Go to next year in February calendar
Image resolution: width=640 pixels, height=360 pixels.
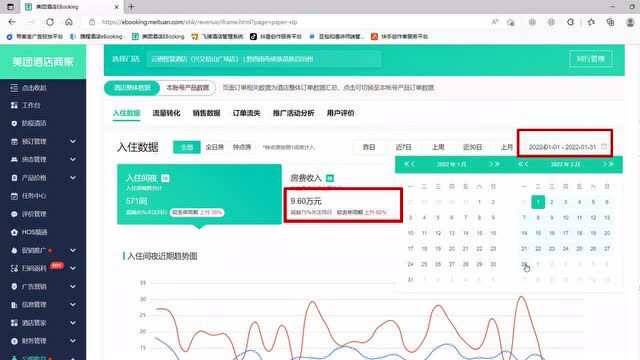coord(611,164)
